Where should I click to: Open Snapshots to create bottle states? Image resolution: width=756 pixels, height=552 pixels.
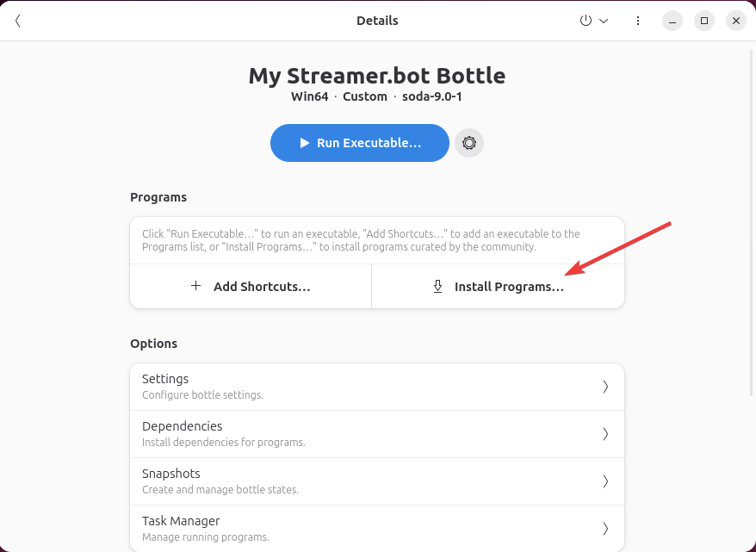point(377,481)
